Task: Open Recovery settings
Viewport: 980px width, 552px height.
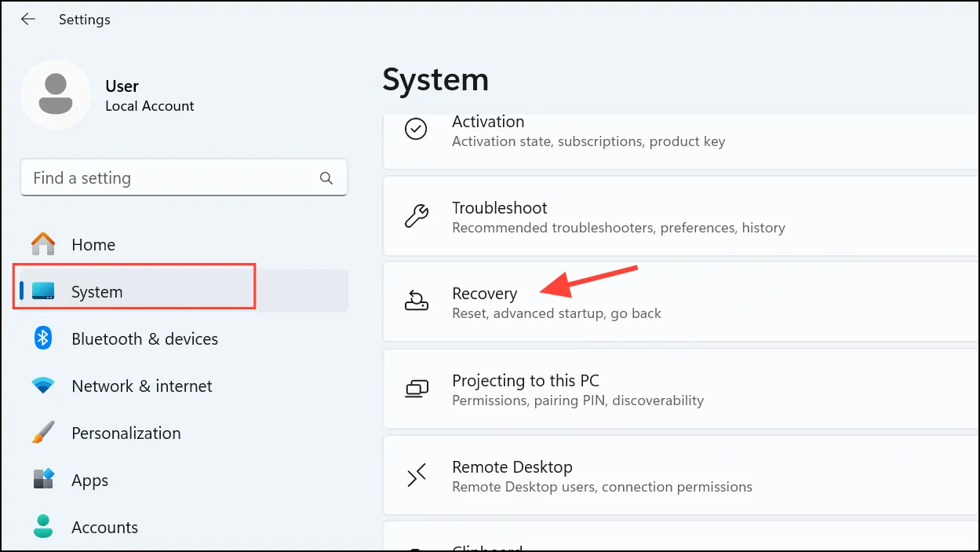Action: click(x=681, y=302)
